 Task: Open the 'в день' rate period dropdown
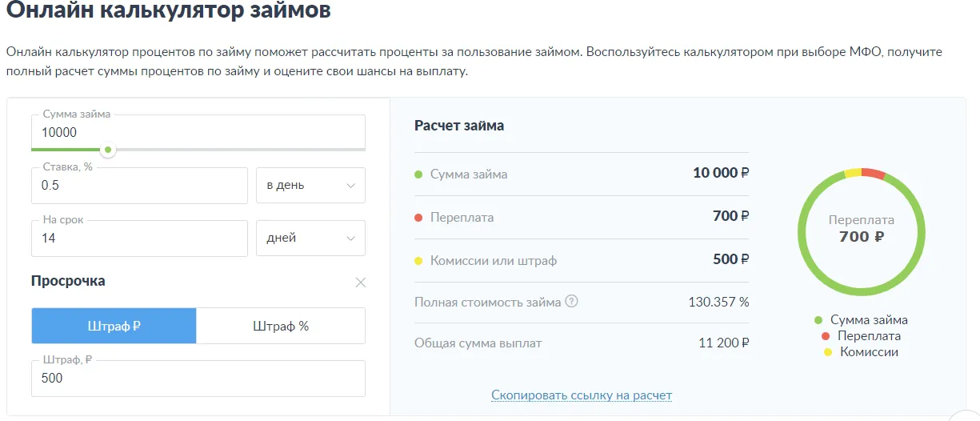tap(310, 186)
